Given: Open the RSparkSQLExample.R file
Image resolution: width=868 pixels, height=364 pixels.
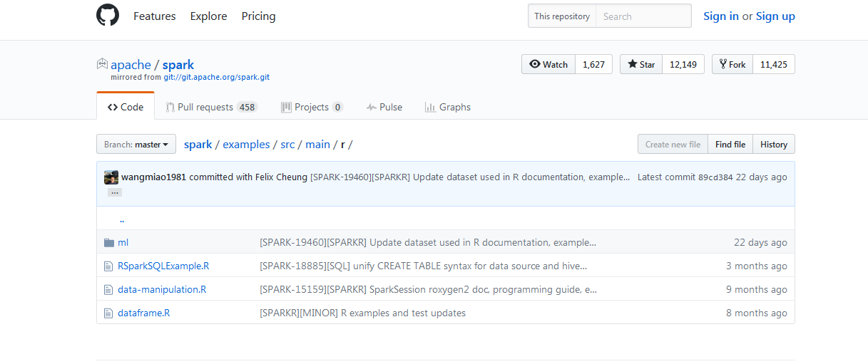Looking at the screenshot, I should coord(163,266).
